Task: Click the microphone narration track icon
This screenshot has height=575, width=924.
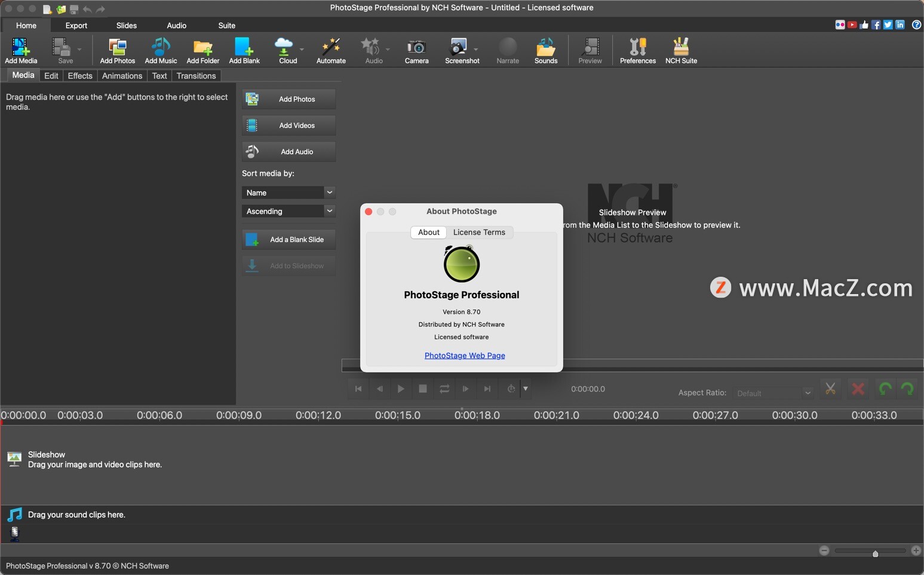Action: pyautogui.click(x=15, y=534)
